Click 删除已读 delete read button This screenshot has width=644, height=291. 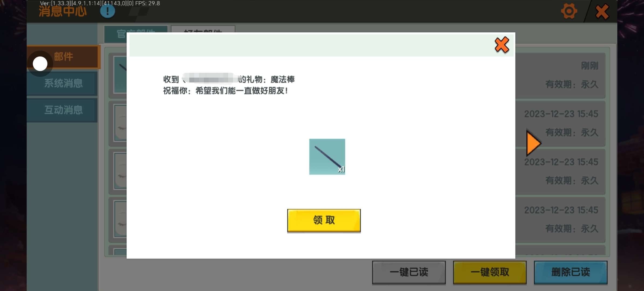(x=570, y=272)
